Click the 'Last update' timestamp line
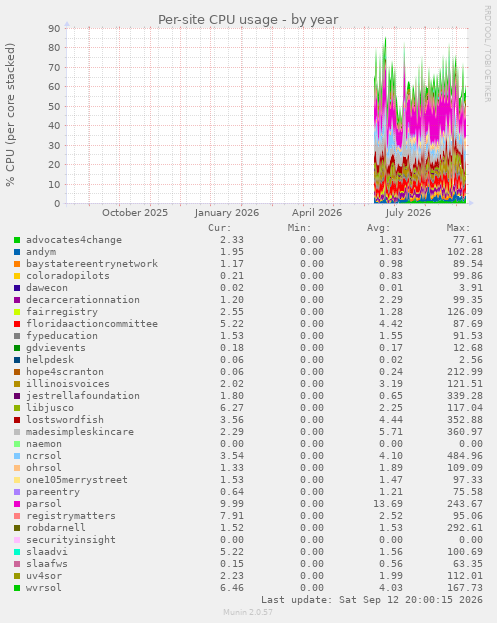This screenshot has width=497, height=623. point(372,600)
